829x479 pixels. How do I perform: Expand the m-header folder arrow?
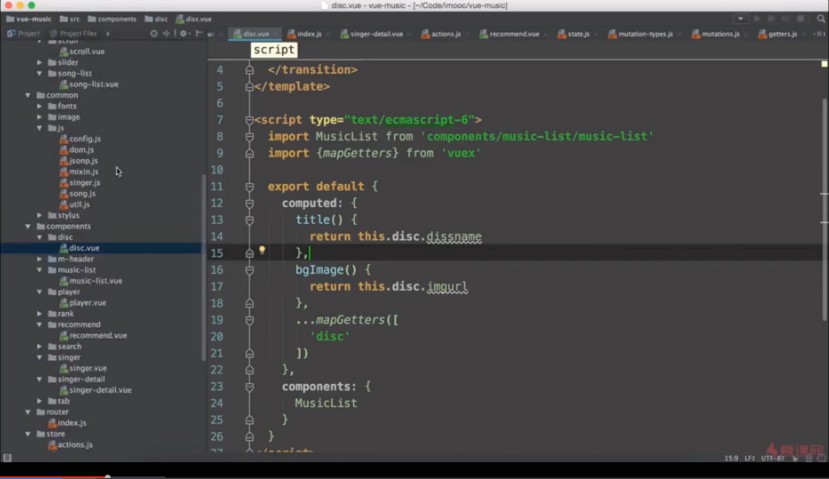click(40, 259)
